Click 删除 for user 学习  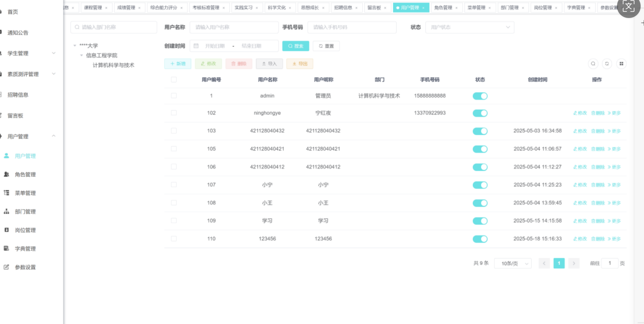598,221
